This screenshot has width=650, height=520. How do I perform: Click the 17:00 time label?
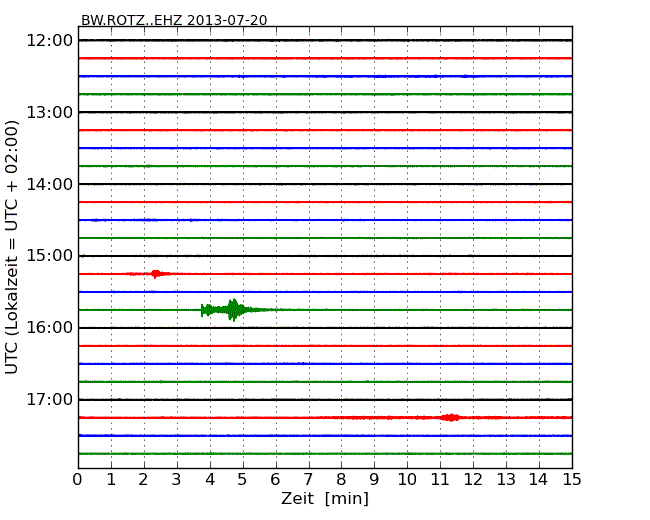coord(50,400)
